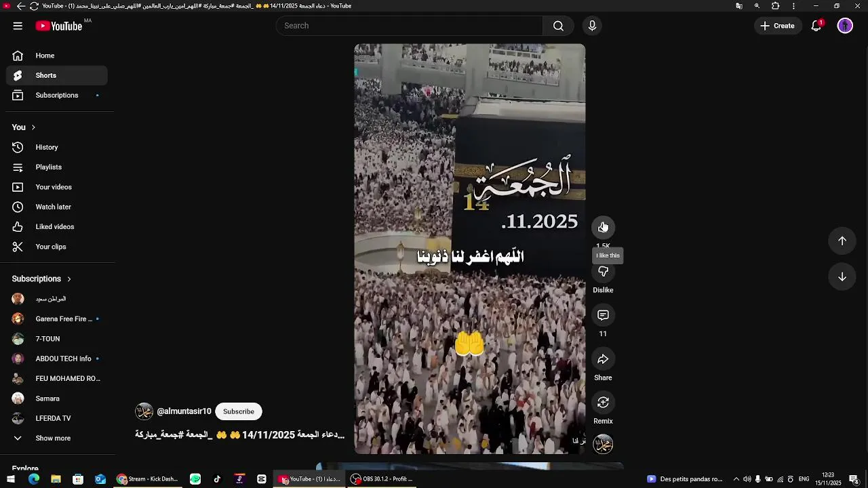The width and height of the screenshot is (868, 488).
Task: Go to the YouTube logo home link
Action: pos(59,26)
